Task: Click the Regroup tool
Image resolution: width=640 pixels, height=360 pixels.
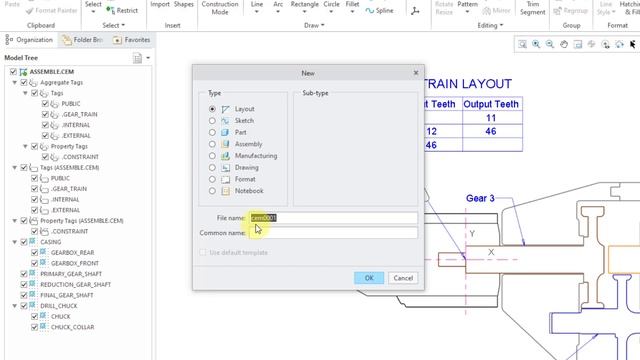Action: tap(570, 11)
